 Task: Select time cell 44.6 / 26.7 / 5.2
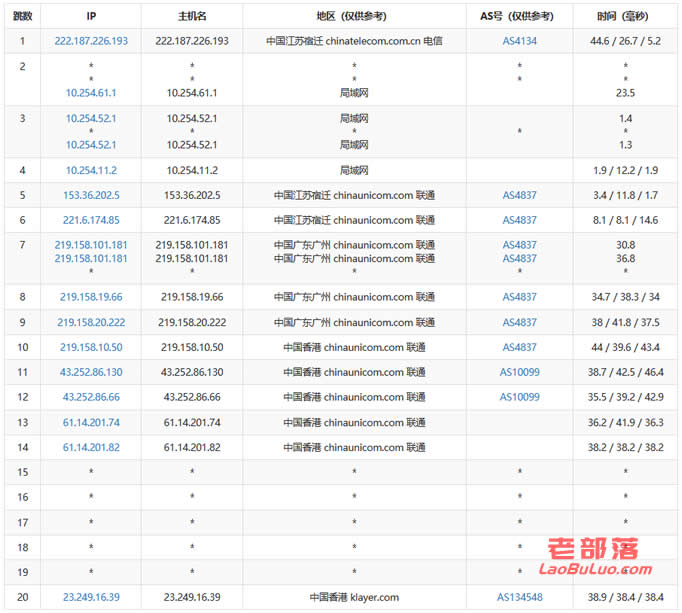[625, 41]
